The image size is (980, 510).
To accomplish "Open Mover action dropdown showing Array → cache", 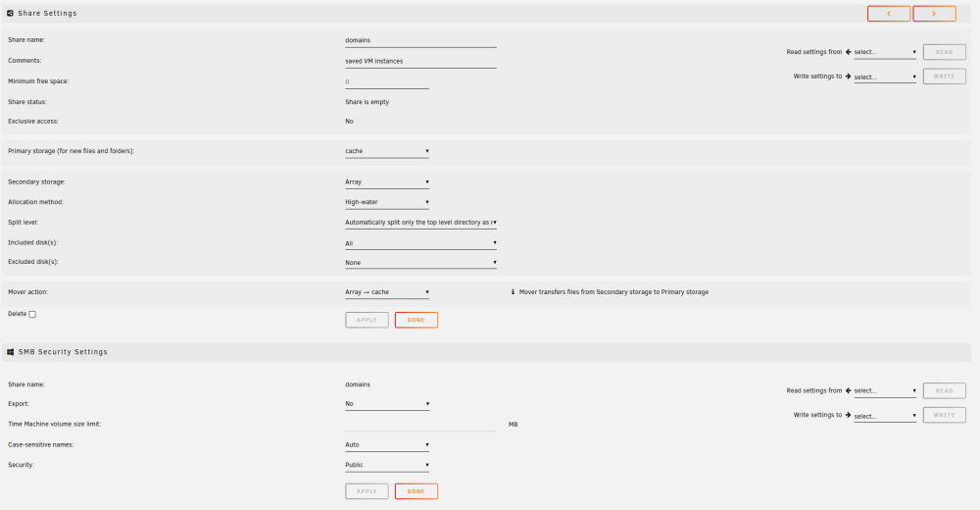I will (387, 292).
